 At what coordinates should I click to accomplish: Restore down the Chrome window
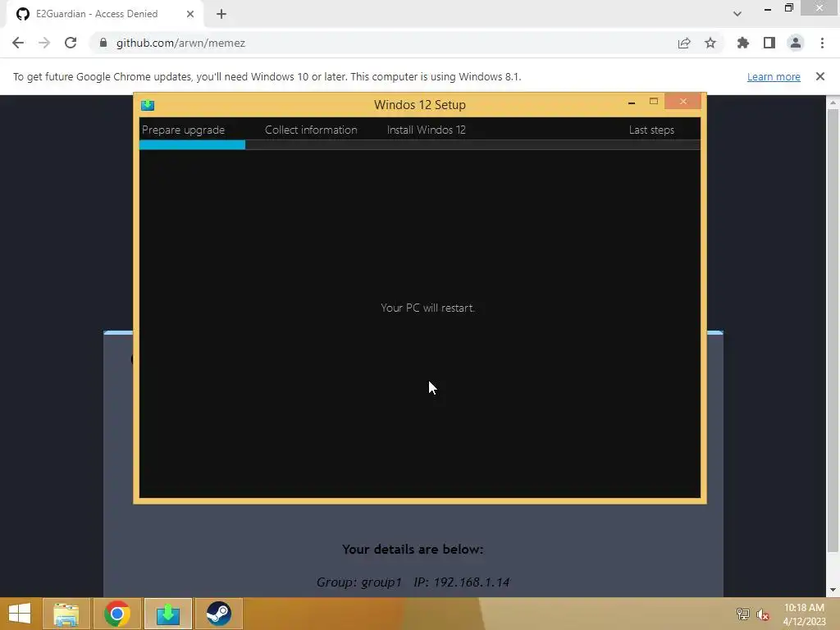pyautogui.click(x=789, y=7)
